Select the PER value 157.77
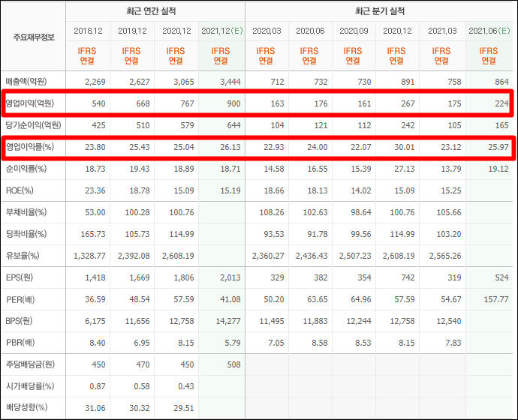This screenshot has width=518, height=420. [496, 299]
